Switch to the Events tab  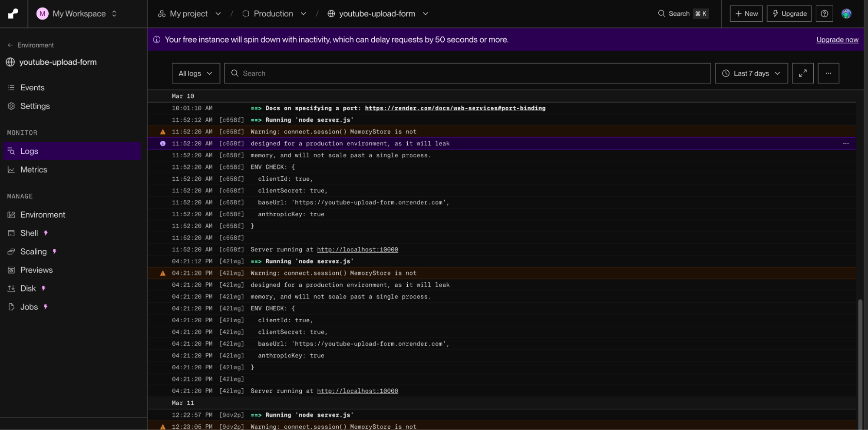click(32, 87)
